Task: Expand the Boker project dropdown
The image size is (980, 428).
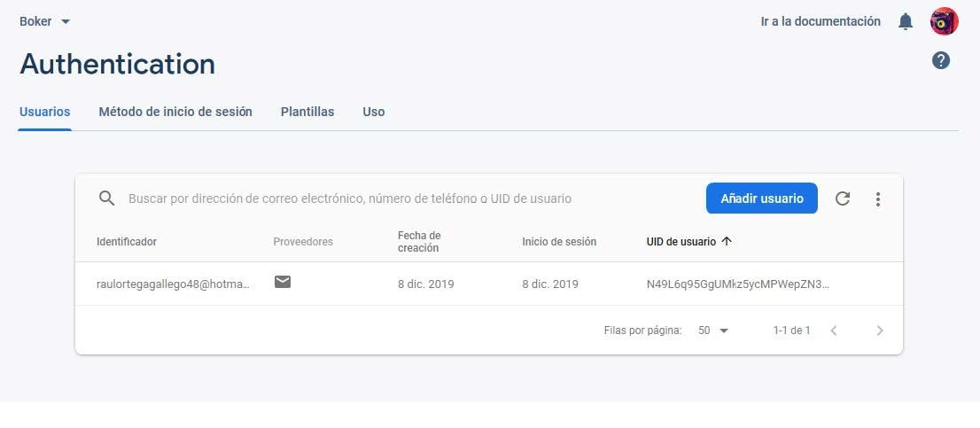Action: click(45, 21)
